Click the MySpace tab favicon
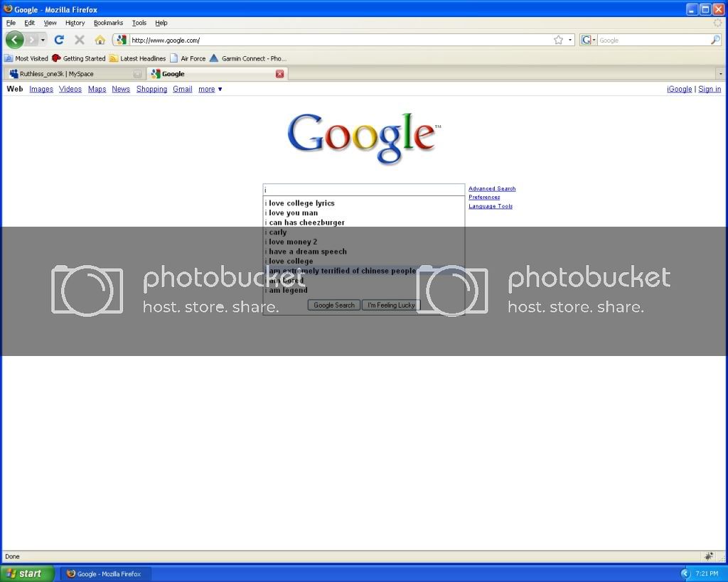728x582 pixels. (x=14, y=74)
